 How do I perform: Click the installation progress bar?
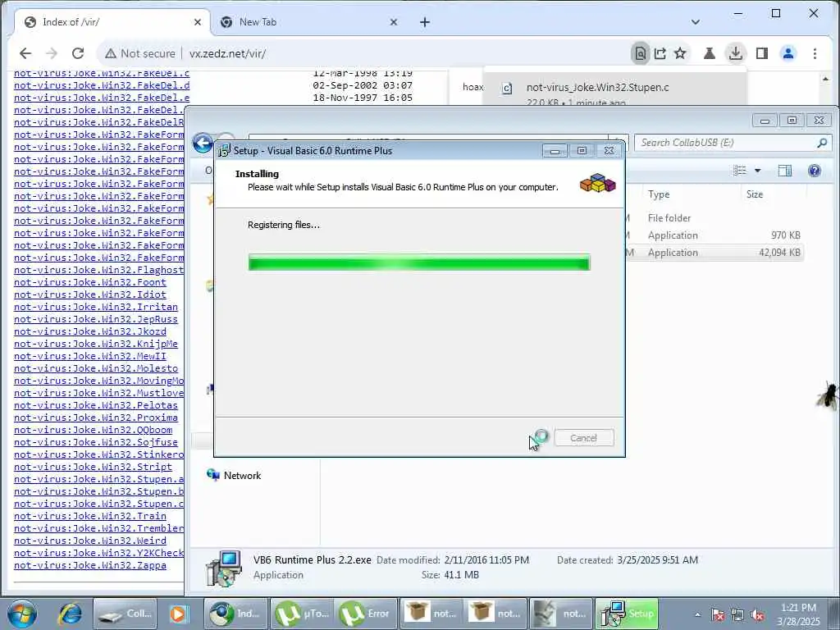419,262
